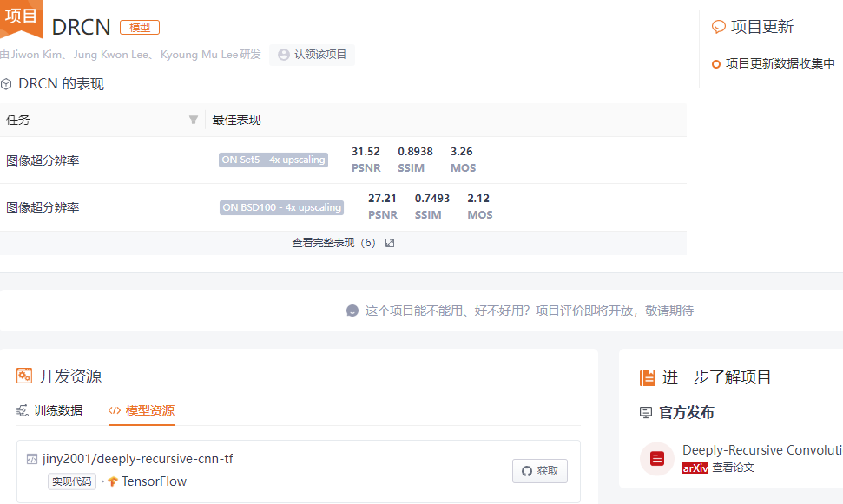
Task: Open the Deeply-Recursive Convoluti paper title
Action: [x=762, y=450]
